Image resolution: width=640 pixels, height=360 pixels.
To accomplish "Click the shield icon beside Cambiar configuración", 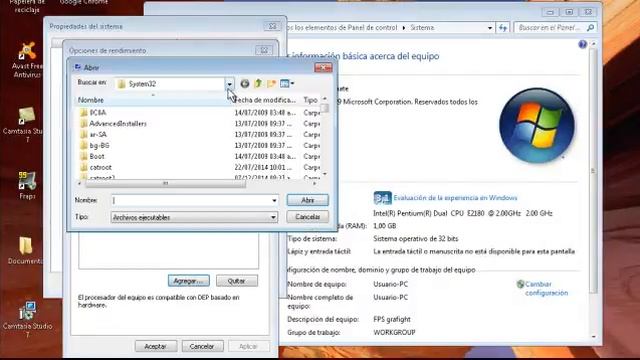I will [520, 284].
